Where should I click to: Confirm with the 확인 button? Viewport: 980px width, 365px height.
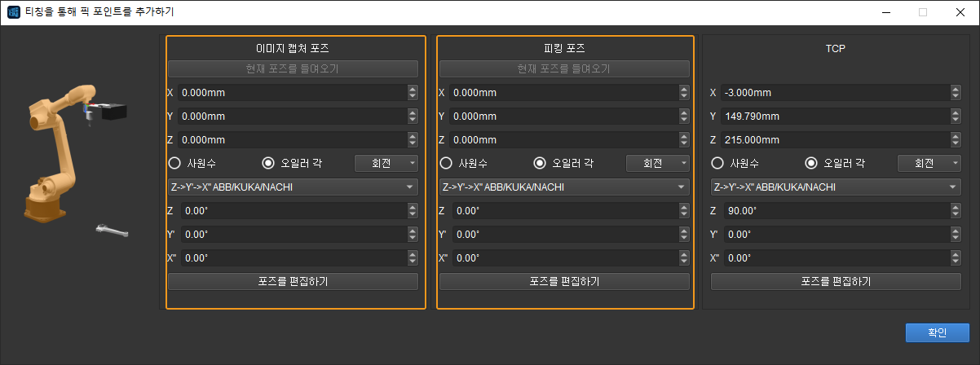click(938, 332)
